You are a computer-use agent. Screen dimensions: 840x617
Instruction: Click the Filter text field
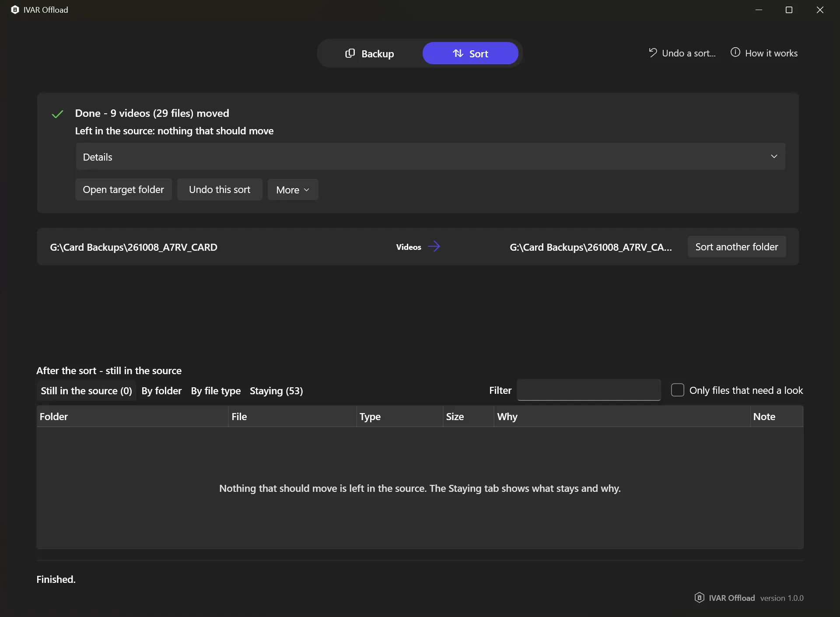pos(589,390)
